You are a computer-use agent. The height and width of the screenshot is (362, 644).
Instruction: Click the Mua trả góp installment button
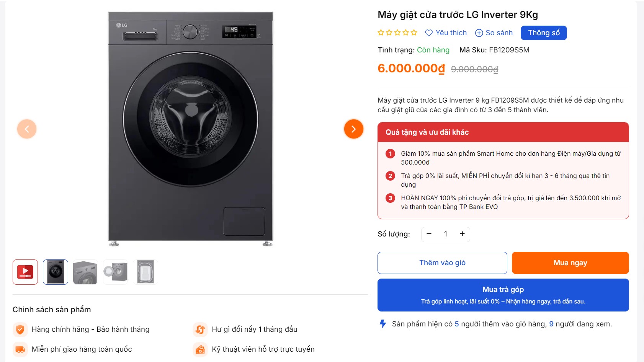(503, 295)
